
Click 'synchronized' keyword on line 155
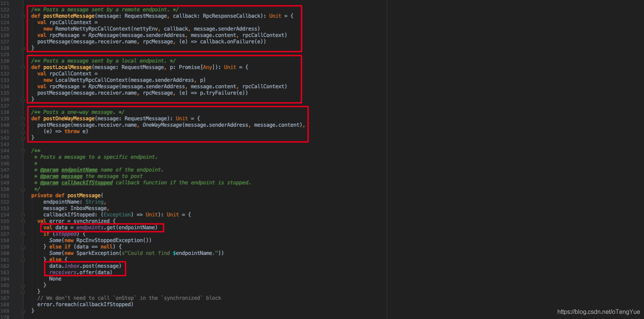pyautogui.click(x=92, y=221)
